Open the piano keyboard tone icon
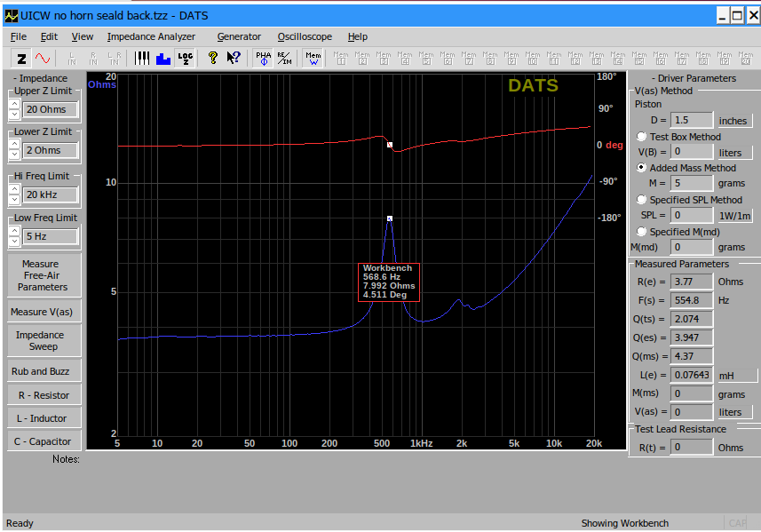 142,59
